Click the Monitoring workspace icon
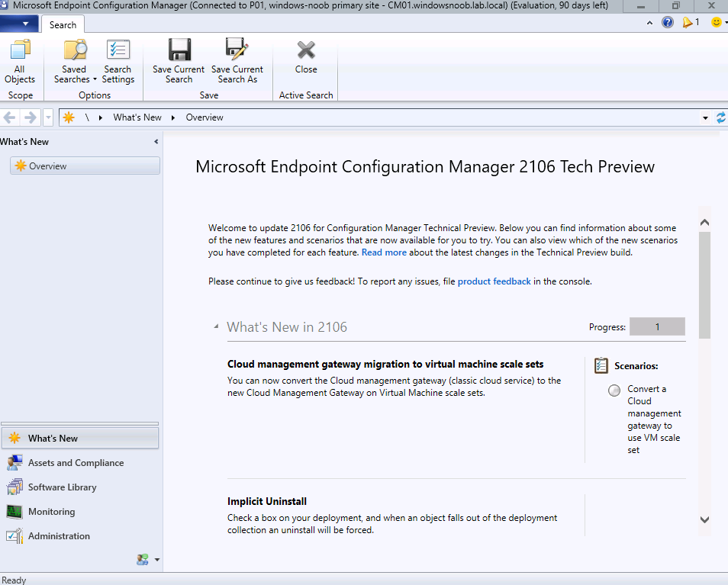The height and width of the screenshot is (585, 728). click(x=14, y=512)
